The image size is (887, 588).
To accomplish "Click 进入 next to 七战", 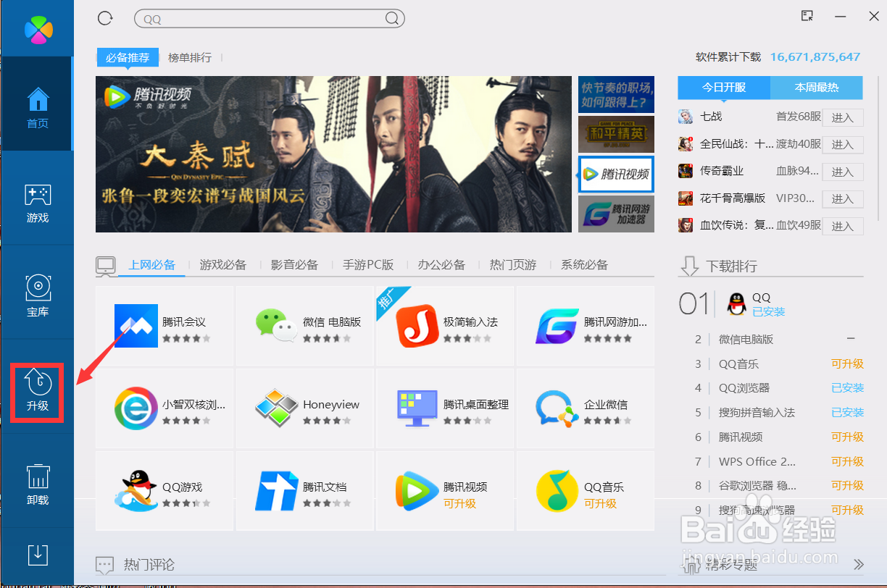I will pos(842,117).
